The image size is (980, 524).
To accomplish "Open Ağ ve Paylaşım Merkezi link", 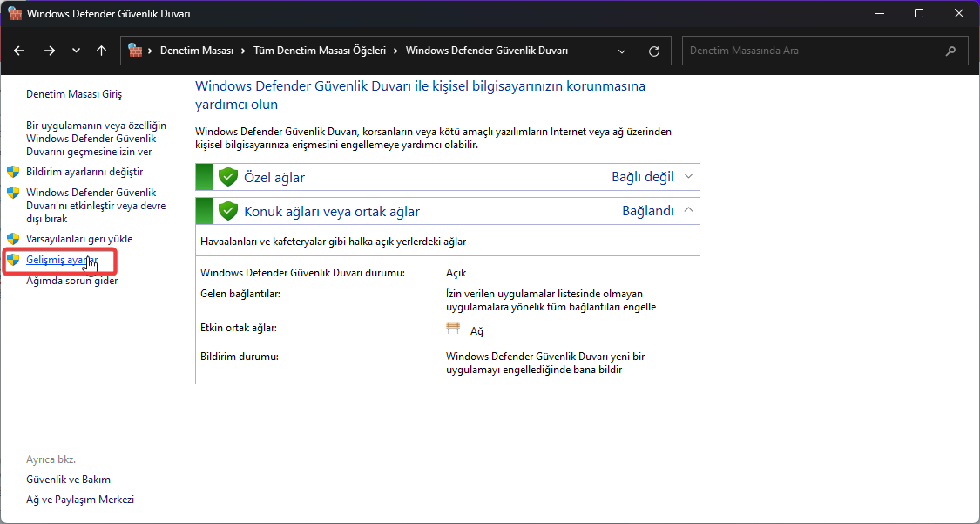I will (80, 500).
